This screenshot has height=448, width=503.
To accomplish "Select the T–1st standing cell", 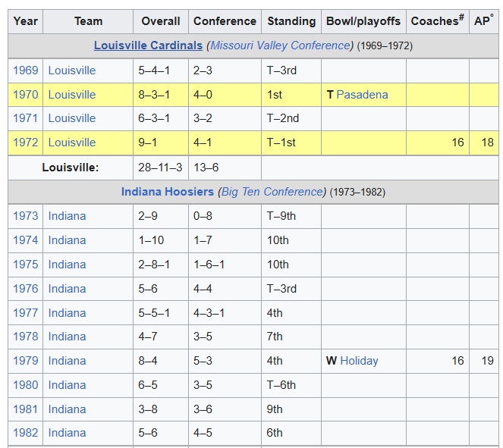I will point(291,143).
